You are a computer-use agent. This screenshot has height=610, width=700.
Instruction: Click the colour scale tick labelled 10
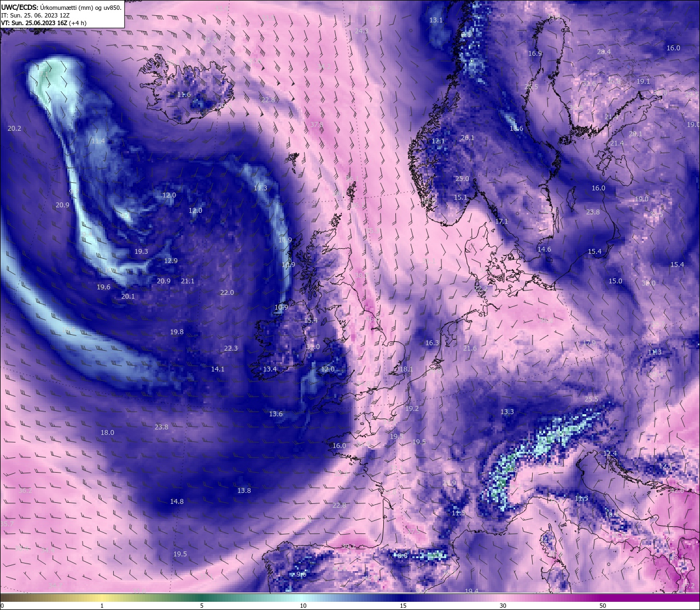coord(303,606)
